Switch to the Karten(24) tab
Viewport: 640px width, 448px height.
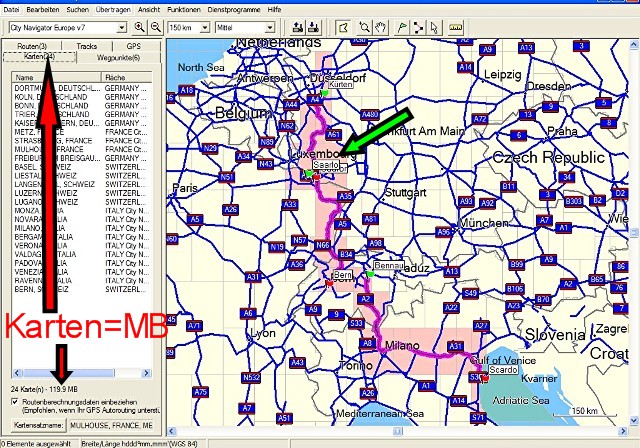click(x=39, y=57)
